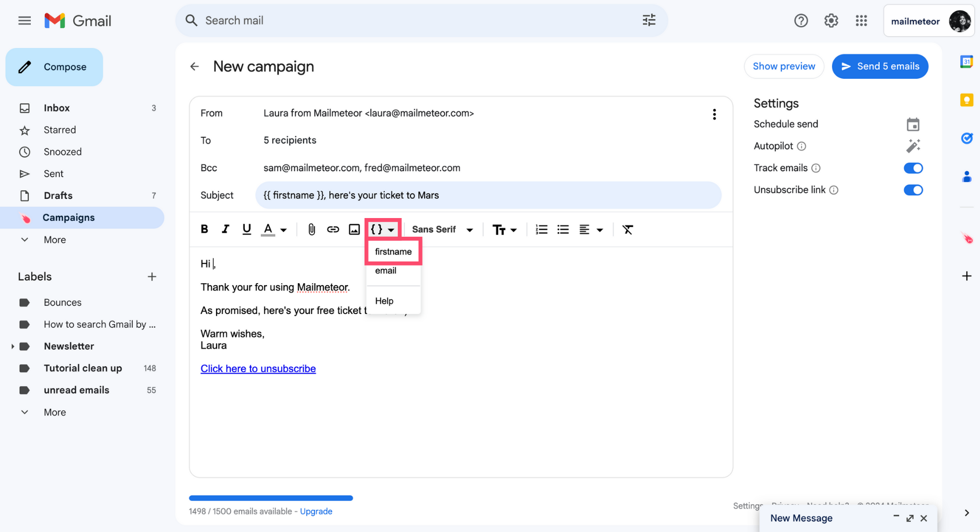Viewport: 980px width, 532px height.
Task: Open Google Calendar side panel icon
Action: [x=966, y=62]
